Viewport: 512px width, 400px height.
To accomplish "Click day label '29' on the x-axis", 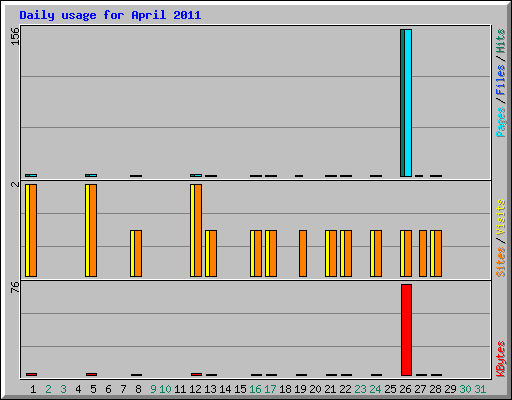I will click(450, 389).
